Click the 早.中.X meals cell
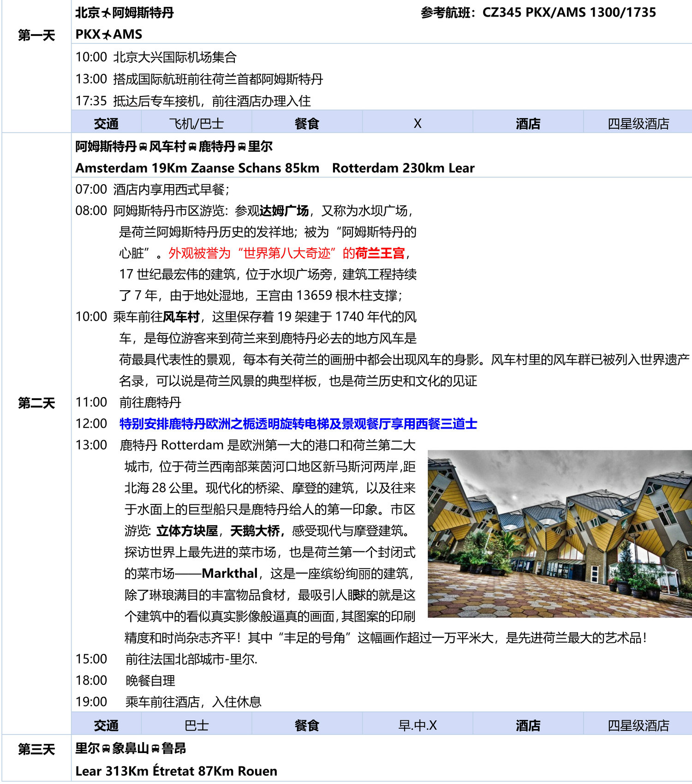The height and width of the screenshot is (784, 692). pos(417,725)
